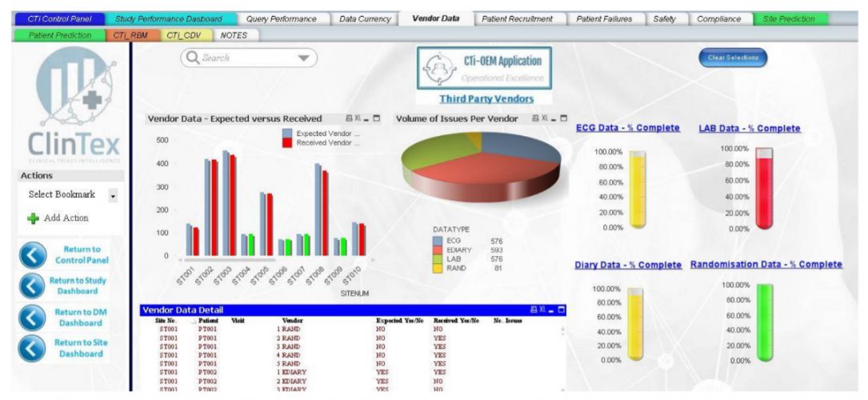This screenshot has width=868, height=400.
Task: Click print icon on Vendor Data Detail table
Action: click(534, 310)
